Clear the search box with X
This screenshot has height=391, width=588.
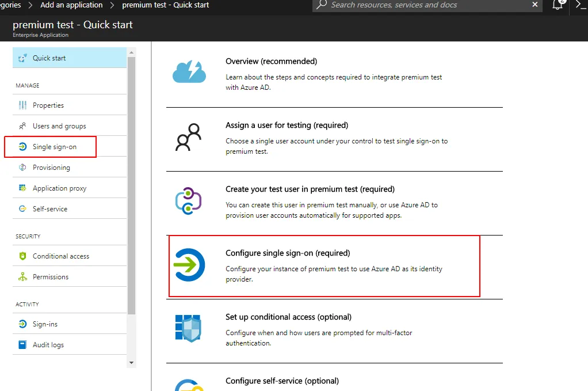coord(535,5)
